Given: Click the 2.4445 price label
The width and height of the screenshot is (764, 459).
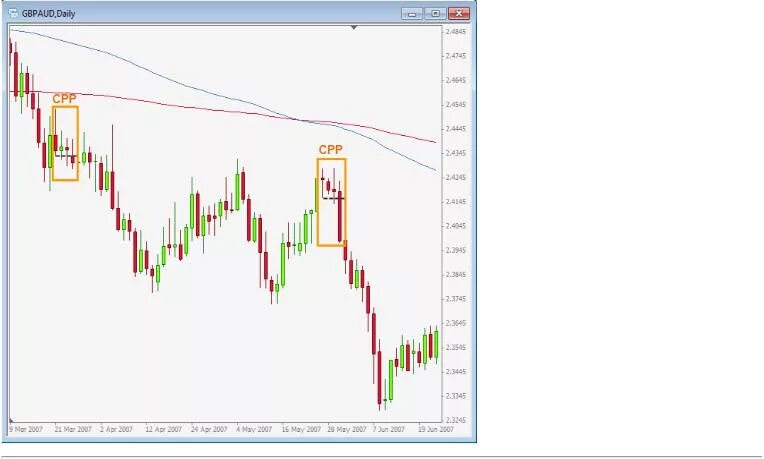Looking at the screenshot, I should [x=456, y=129].
